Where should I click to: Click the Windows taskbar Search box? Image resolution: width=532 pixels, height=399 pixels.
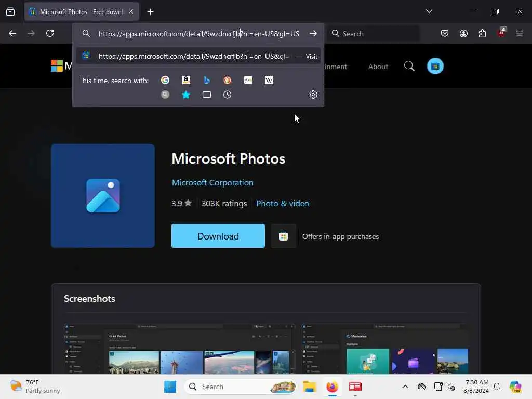click(241, 387)
